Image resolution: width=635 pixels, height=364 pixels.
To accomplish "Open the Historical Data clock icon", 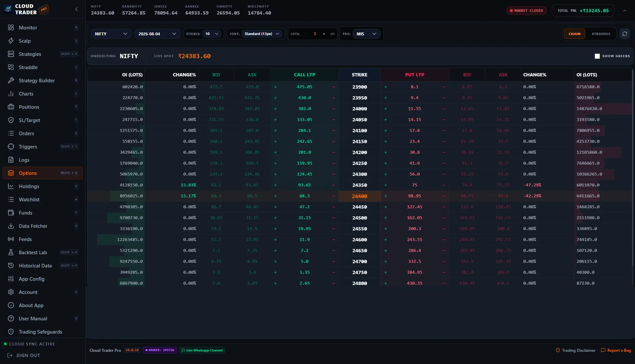I will point(11,265).
